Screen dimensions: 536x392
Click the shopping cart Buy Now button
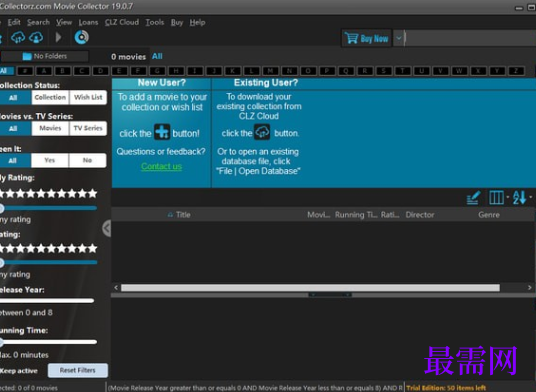366,38
